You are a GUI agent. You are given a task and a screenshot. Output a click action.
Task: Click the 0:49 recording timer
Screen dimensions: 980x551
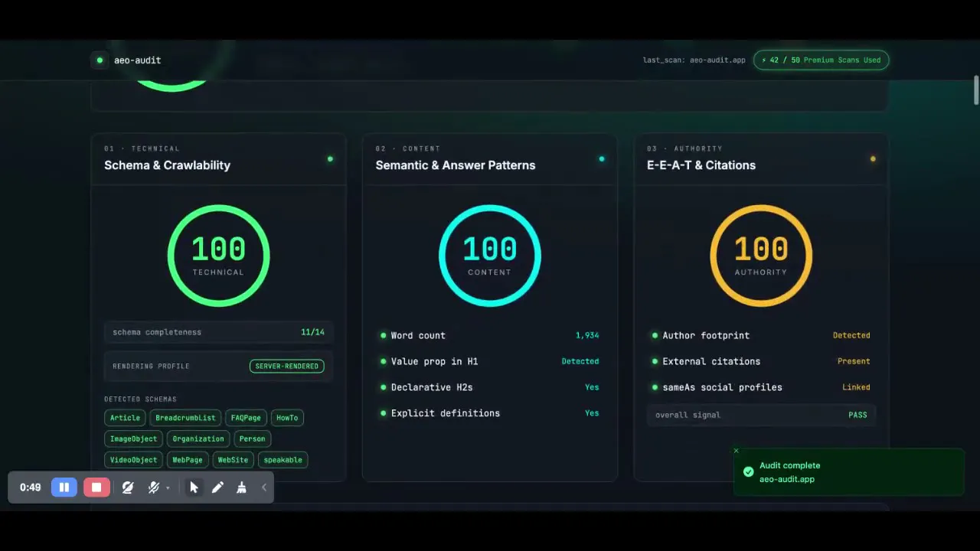point(31,487)
